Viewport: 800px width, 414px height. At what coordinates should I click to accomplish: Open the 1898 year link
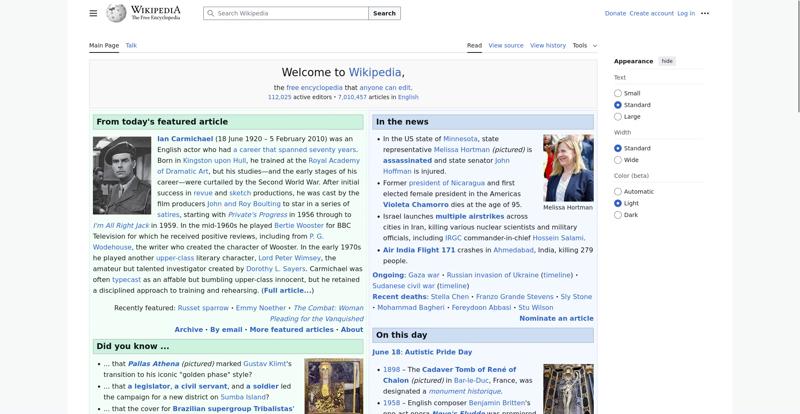tap(391, 370)
